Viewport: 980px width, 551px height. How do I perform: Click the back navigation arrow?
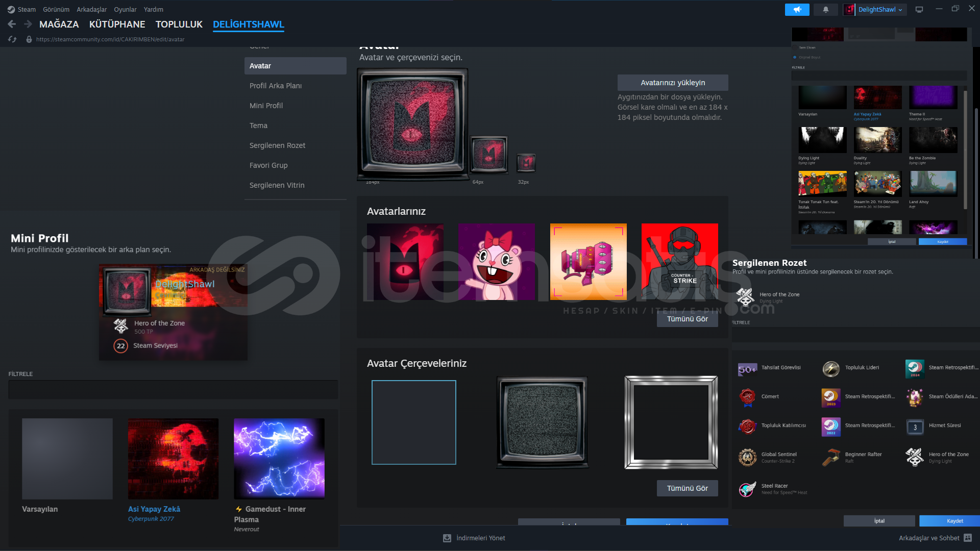[x=12, y=24]
